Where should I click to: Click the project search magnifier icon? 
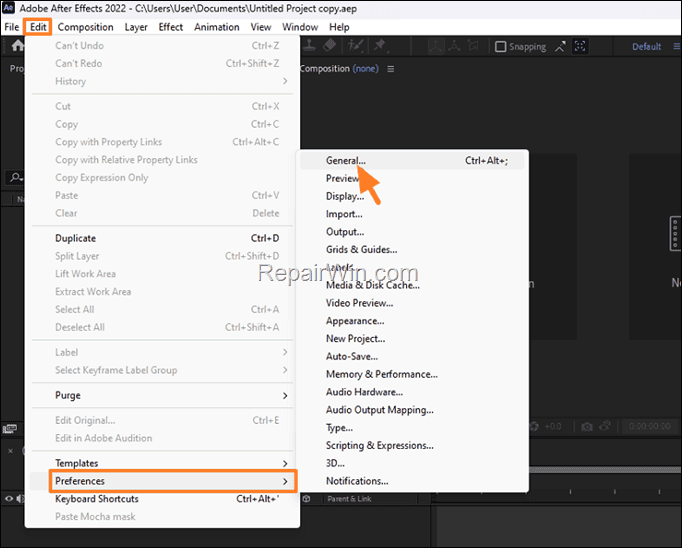click(x=16, y=177)
